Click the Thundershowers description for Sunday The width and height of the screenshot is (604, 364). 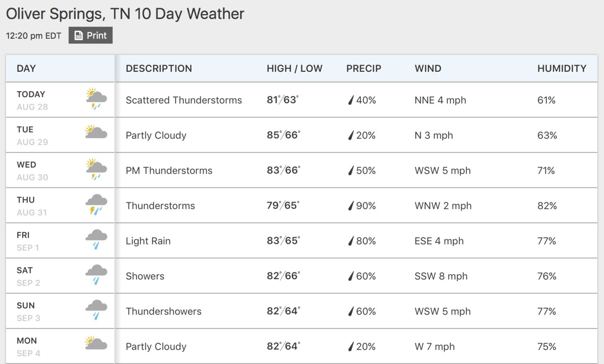pos(163,312)
